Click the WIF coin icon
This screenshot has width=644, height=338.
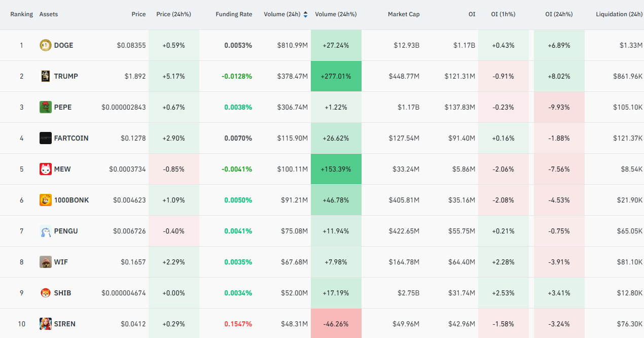point(46,262)
